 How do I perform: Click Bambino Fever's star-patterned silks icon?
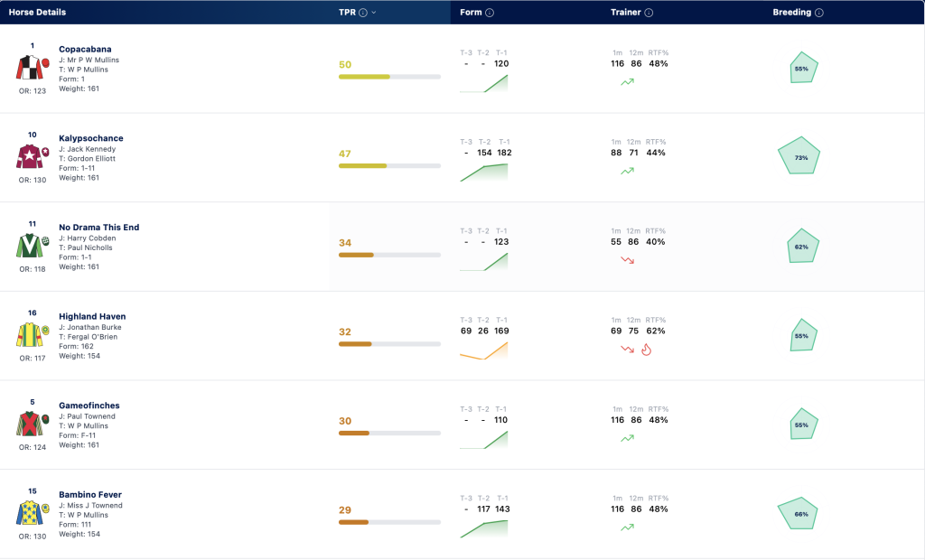33,513
